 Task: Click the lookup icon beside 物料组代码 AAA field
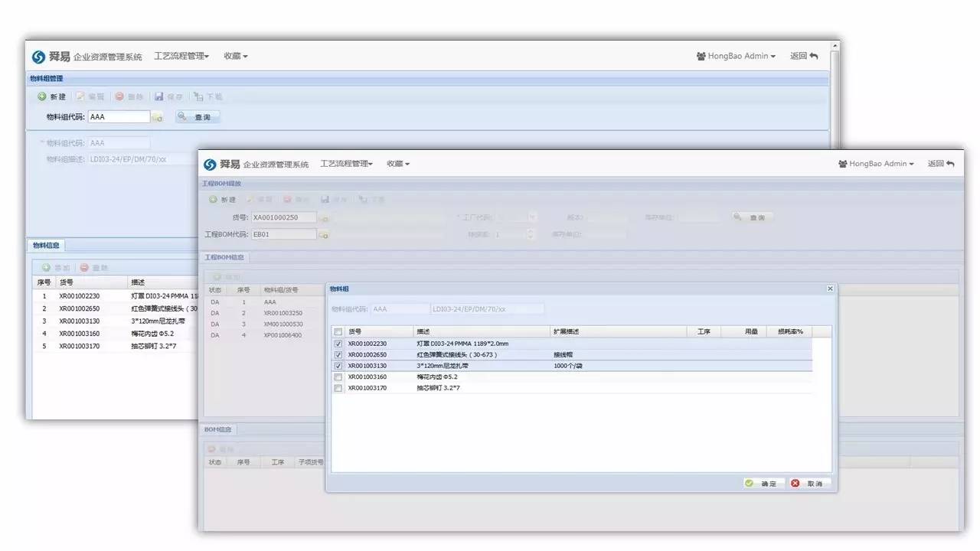[x=157, y=118]
